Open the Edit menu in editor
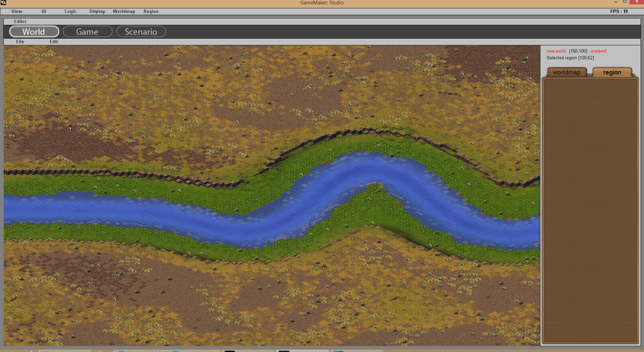644x352 pixels. [x=54, y=42]
